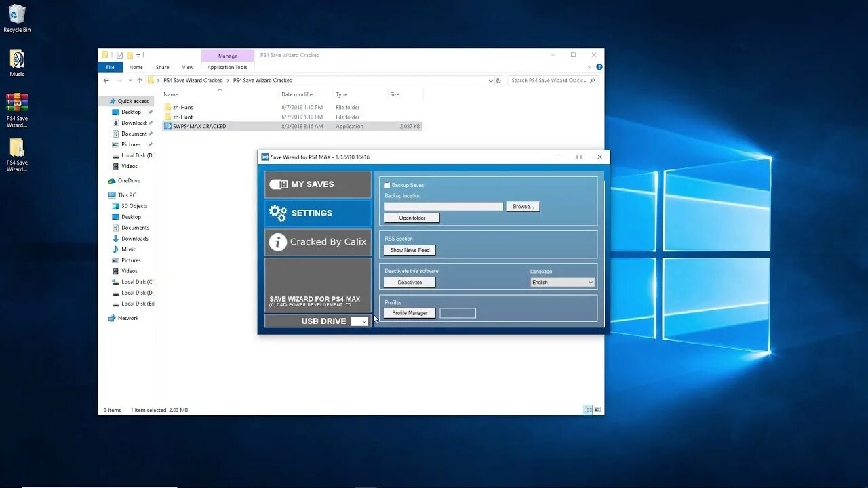Switch to large icons view in status bar
This screenshot has height=488, width=868.
coord(597,410)
